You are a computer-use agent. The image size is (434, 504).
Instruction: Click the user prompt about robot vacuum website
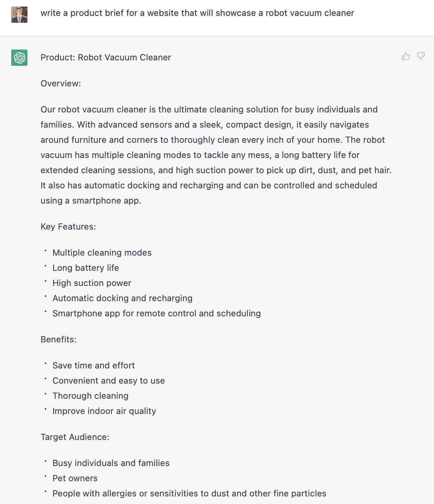click(197, 13)
